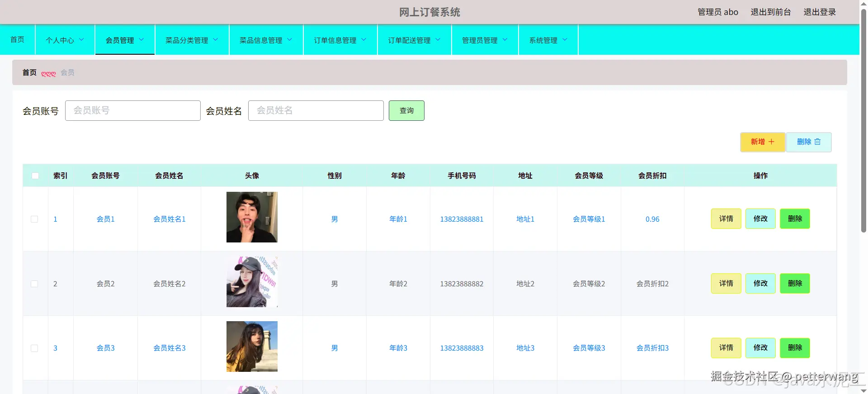Click green 删除 button for 会员2

(x=795, y=283)
